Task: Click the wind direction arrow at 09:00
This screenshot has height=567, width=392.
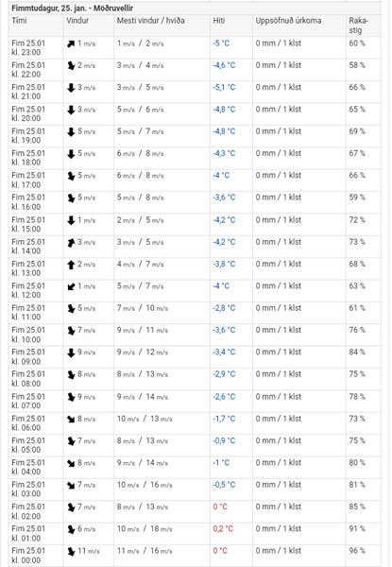Action: 71,352
